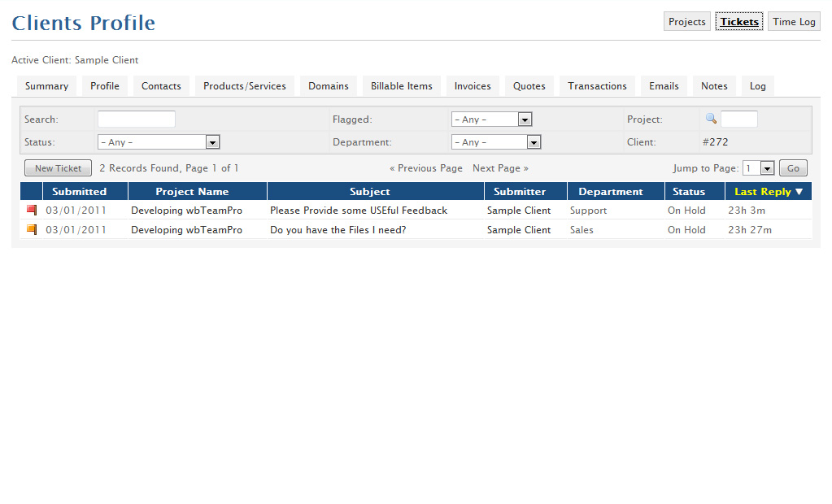
Task: Switch to the Invoices tab
Action: click(x=473, y=85)
